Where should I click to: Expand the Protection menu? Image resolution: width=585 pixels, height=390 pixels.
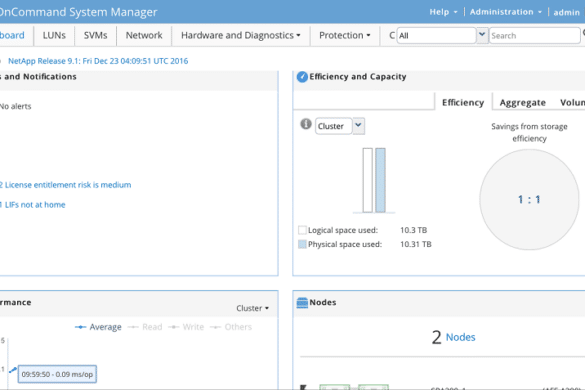(x=344, y=35)
